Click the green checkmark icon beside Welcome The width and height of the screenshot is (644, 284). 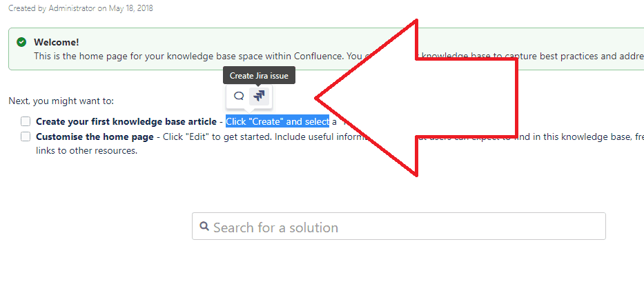tap(21, 42)
